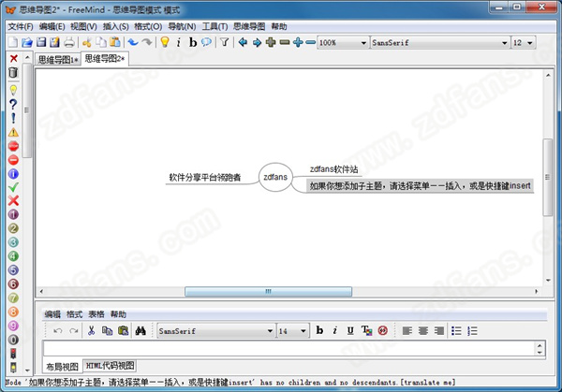Paste using the main toolbar clipboard icon
Viewport: 562px width, 392px height.
(115, 42)
